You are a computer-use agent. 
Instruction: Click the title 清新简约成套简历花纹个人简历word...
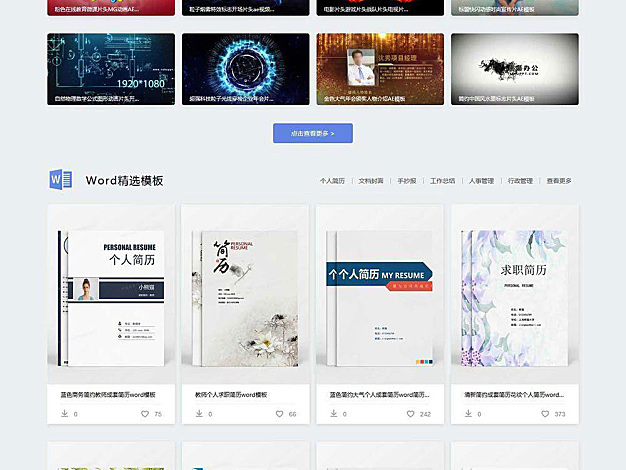coord(514,395)
